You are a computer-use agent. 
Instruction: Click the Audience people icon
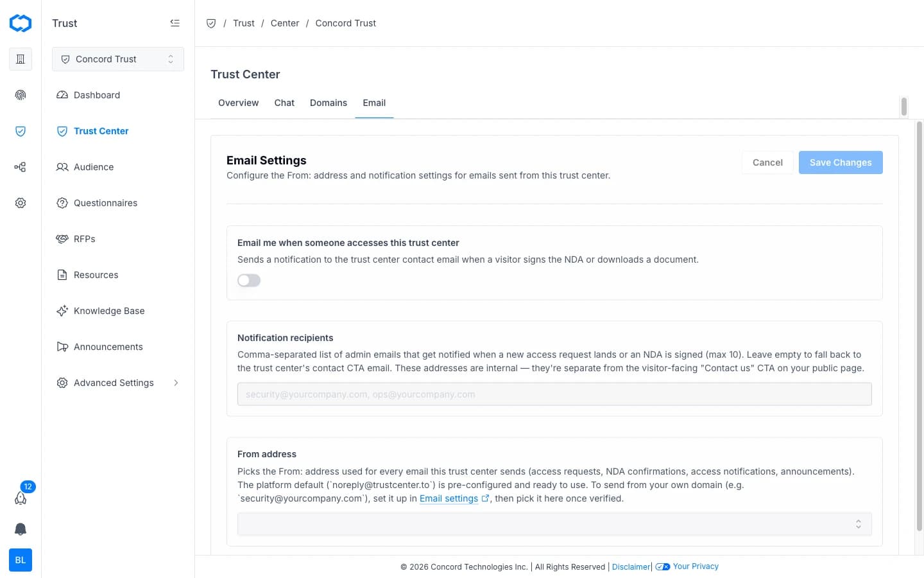click(62, 167)
